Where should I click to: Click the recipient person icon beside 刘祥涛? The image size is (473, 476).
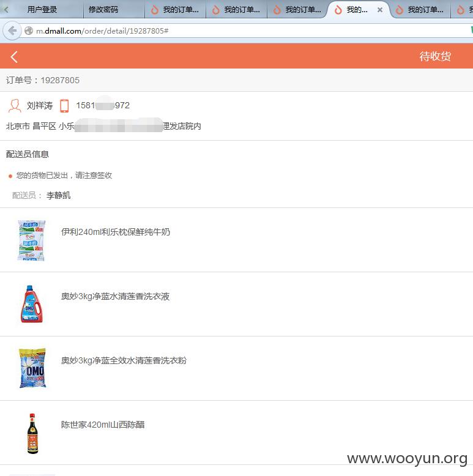click(x=14, y=106)
